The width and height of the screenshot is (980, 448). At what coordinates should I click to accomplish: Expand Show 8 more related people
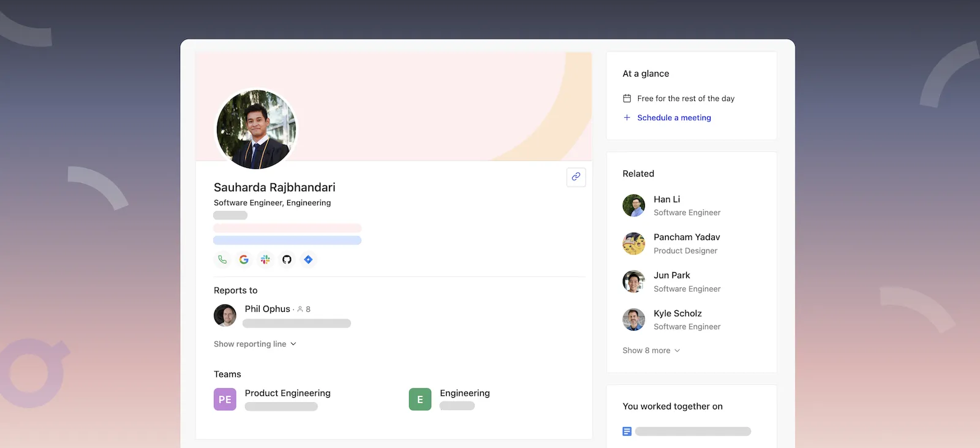pyautogui.click(x=651, y=351)
